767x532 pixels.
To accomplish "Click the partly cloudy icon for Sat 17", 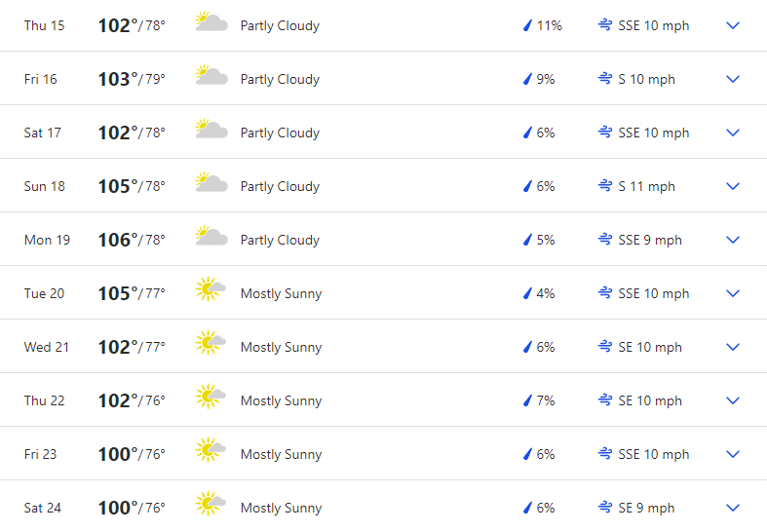I will tap(211, 130).
